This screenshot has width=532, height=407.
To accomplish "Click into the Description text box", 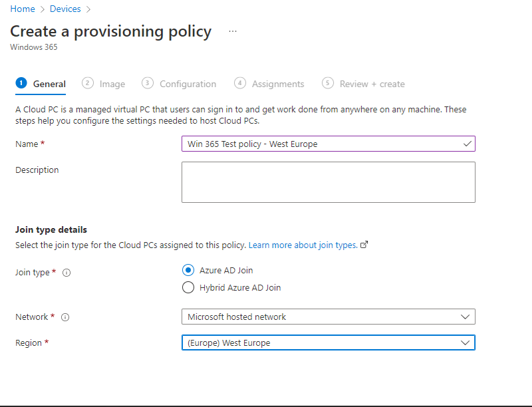I will pos(328,182).
